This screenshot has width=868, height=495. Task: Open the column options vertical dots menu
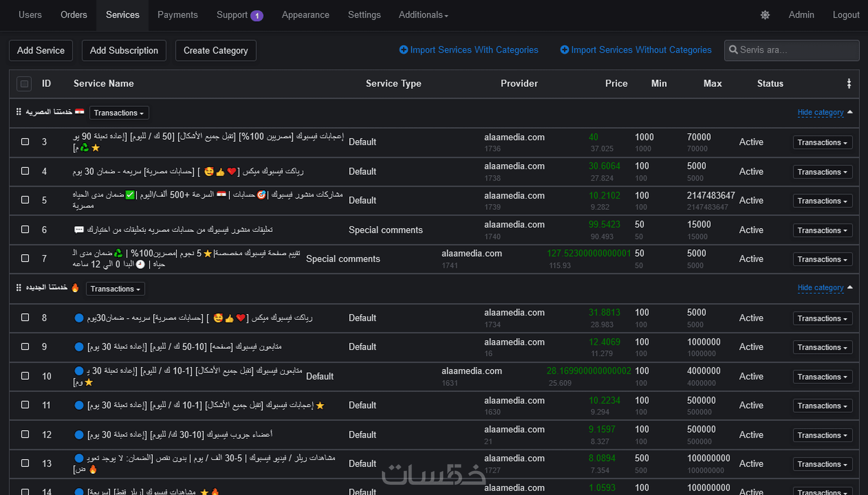pos(849,83)
